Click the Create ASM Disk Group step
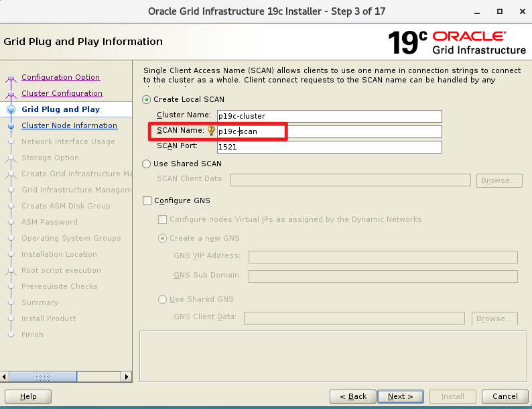Screen dimensions: 532x409 point(66,206)
